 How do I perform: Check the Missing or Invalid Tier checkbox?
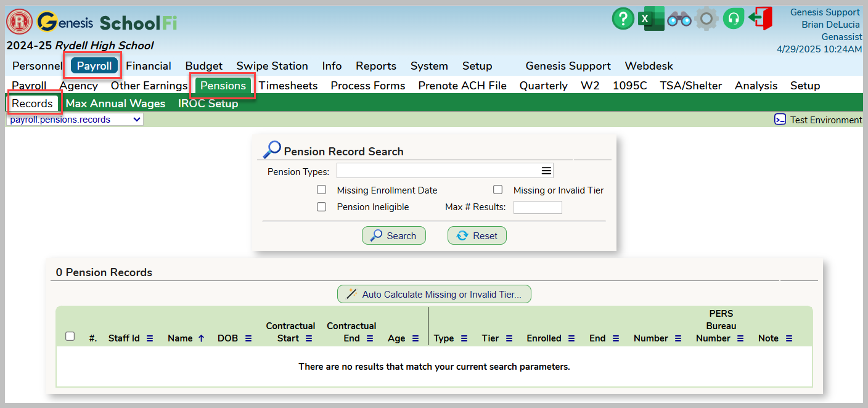497,190
